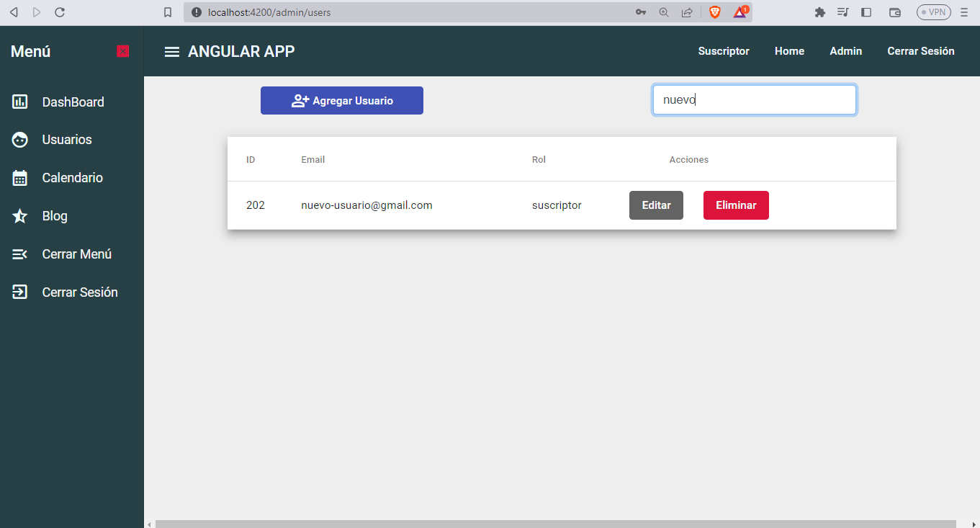The height and width of the screenshot is (528, 980).
Task: Close the Menú panel with the red X
Action: tap(122, 51)
